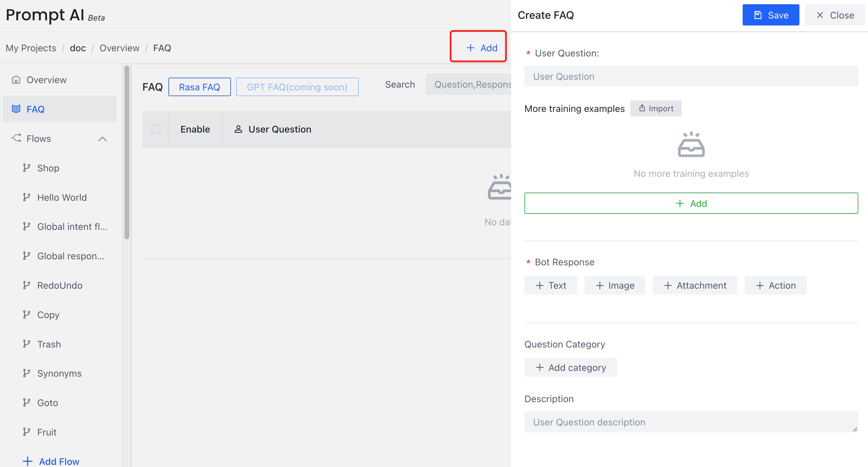The width and height of the screenshot is (868, 467).
Task: Click the Goto flow icon
Action: point(27,403)
